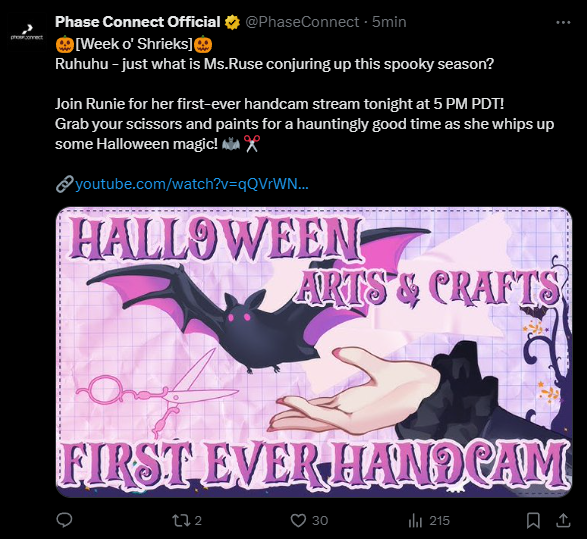The width and height of the screenshot is (587, 539).
Task: Repost the tweet via the retweet arrows icon
Action: click(181, 520)
